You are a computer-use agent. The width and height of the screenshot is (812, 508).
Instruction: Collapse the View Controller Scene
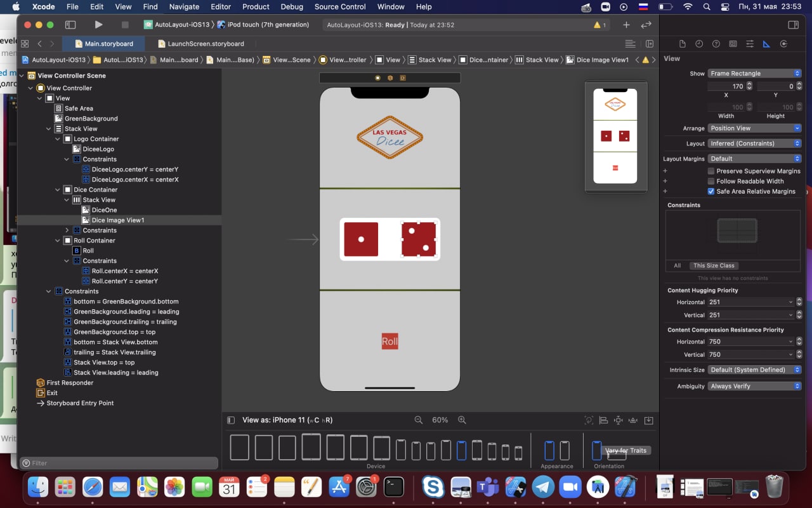(x=22, y=76)
